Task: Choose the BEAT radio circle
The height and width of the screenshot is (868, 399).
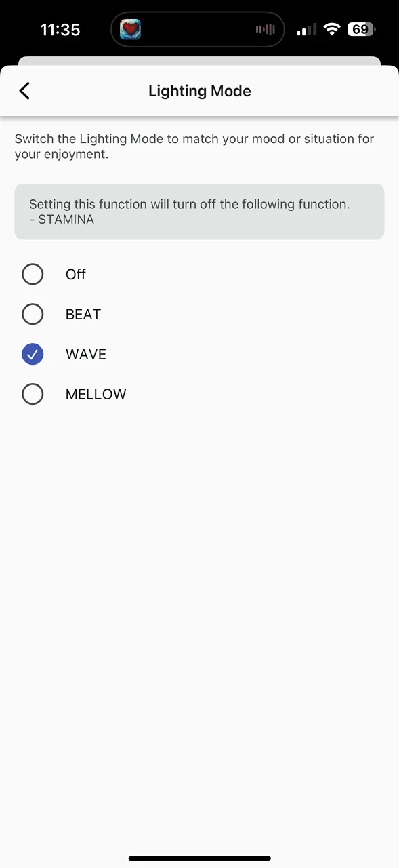Action: pos(33,314)
